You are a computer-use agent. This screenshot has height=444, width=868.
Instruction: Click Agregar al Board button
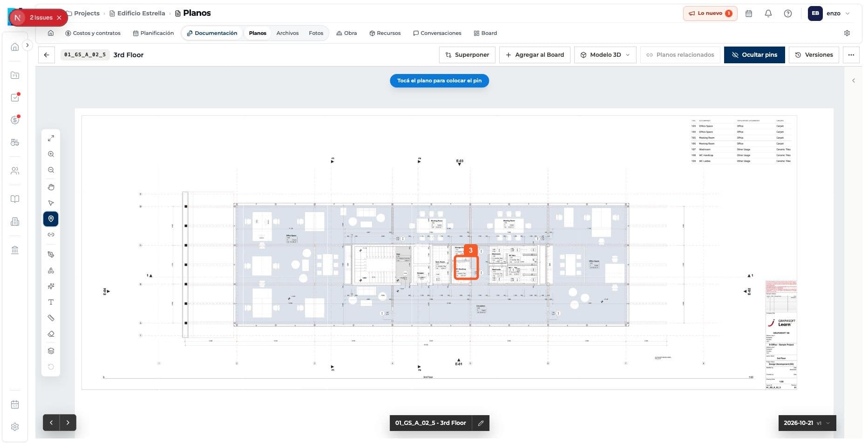point(535,55)
